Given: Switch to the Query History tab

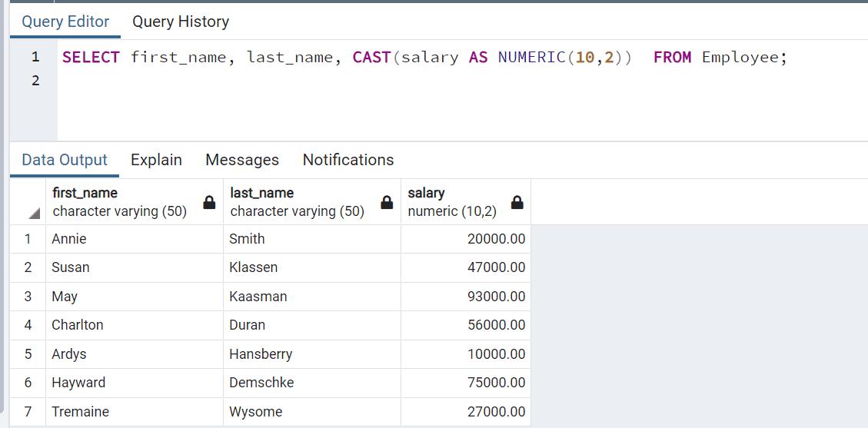Looking at the screenshot, I should click(x=181, y=22).
